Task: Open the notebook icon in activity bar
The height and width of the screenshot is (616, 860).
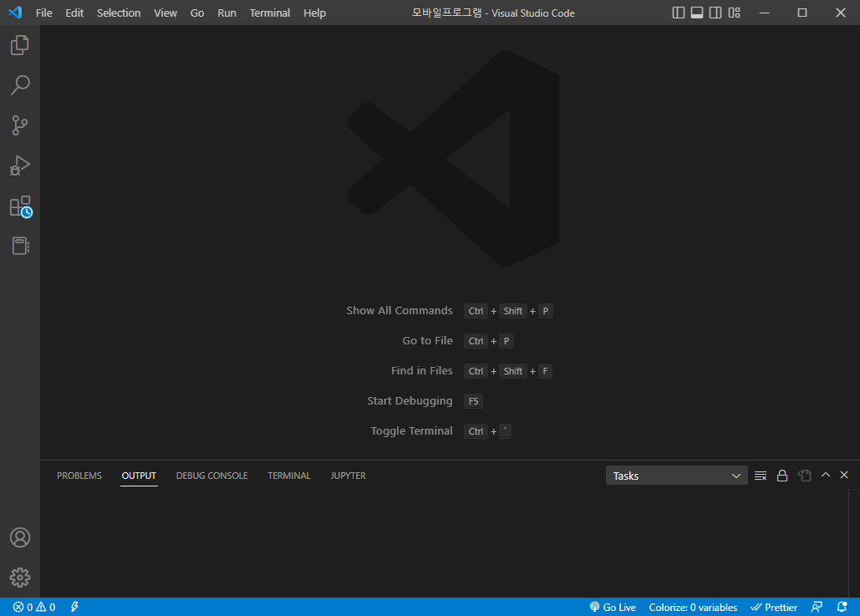Action: pos(20,246)
